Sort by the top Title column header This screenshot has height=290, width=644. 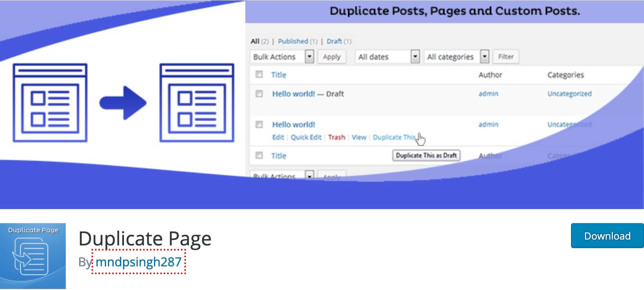click(278, 75)
